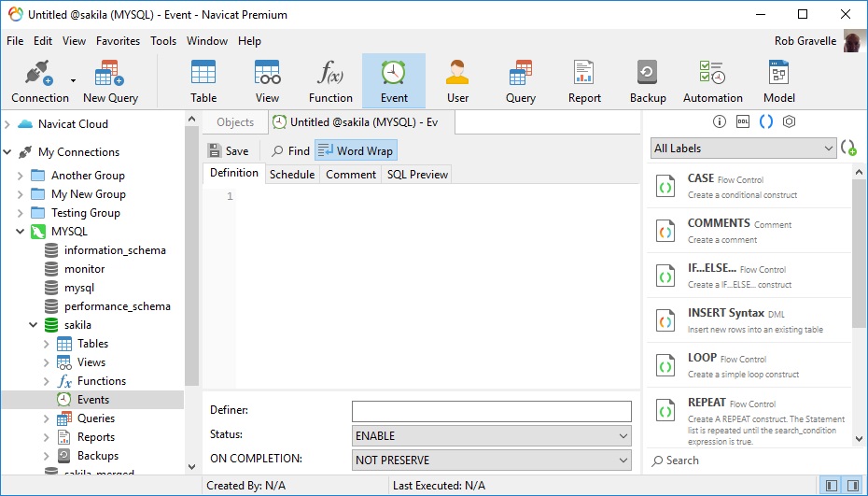Open the Help menu

click(249, 41)
